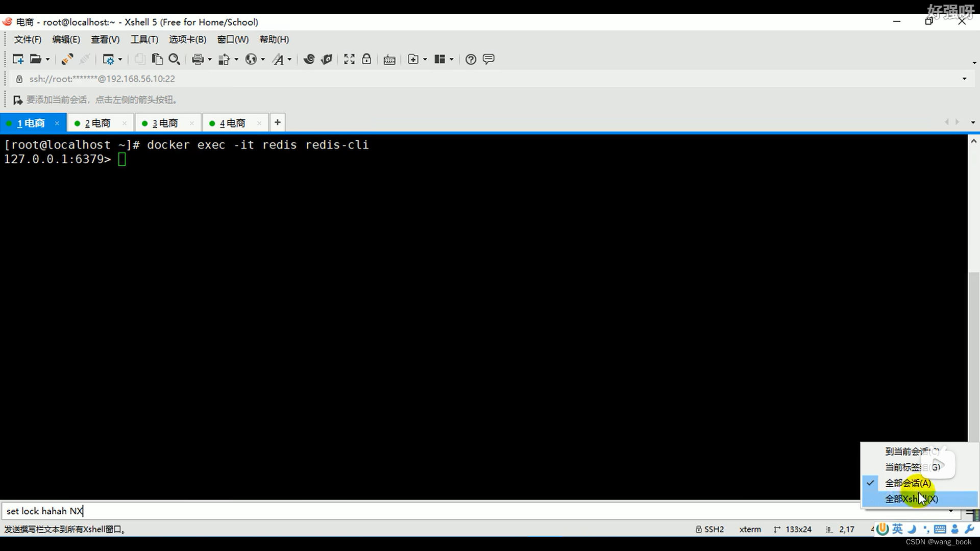Click the Copy toolbar icon
Viewport: 980px width, 551px height.
pyautogui.click(x=139, y=59)
